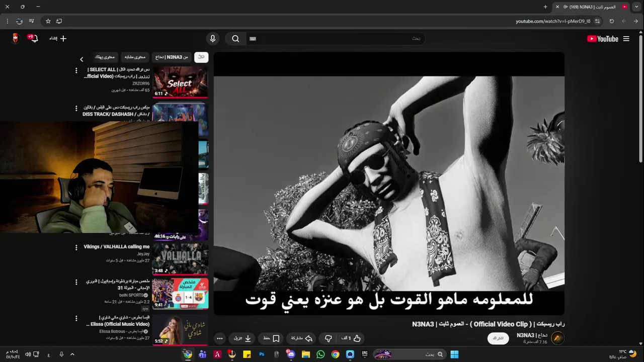644x362 pixels.
Task: Open Photoshop from taskbar
Action: pos(262,354)
